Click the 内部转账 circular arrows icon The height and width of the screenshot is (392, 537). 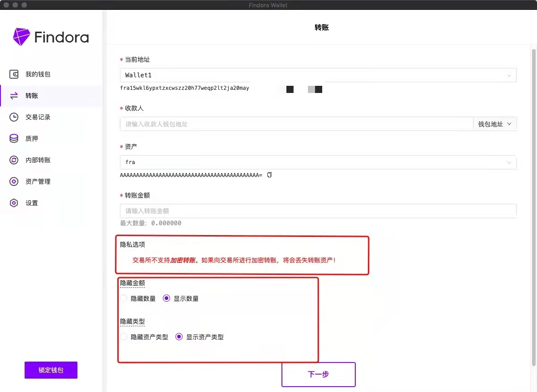coord(14,160)
